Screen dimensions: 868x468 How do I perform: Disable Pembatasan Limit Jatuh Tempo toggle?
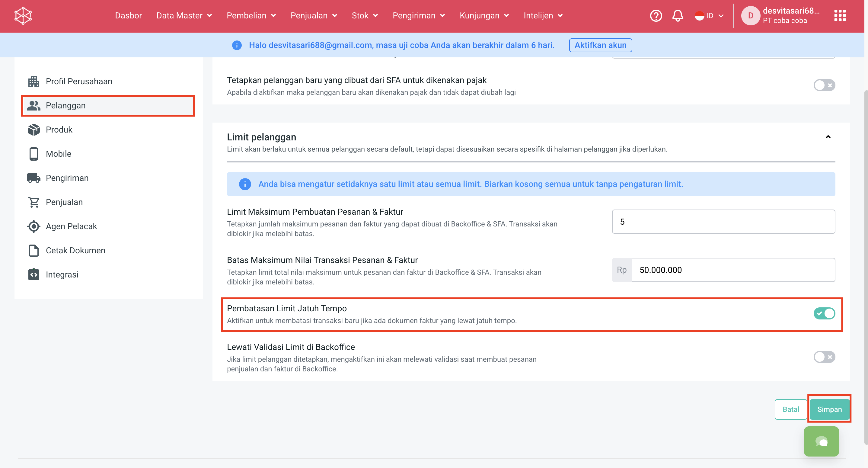[824, 314]
